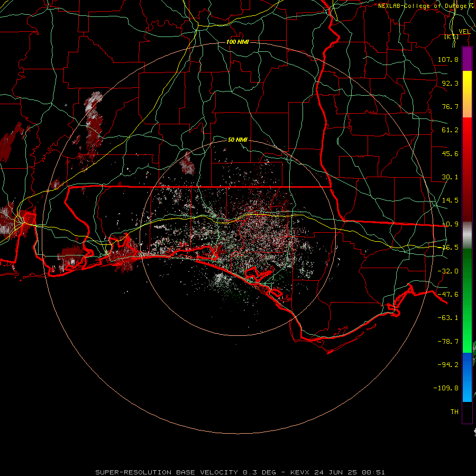Click the -32.0 velocity scale label

click(448, 271)
